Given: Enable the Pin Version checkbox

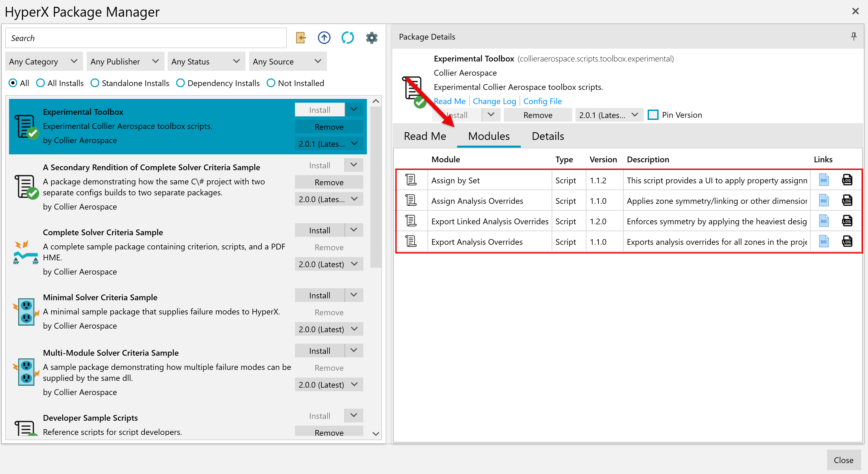Looking at the screenshot, I should tap(653, 115).
